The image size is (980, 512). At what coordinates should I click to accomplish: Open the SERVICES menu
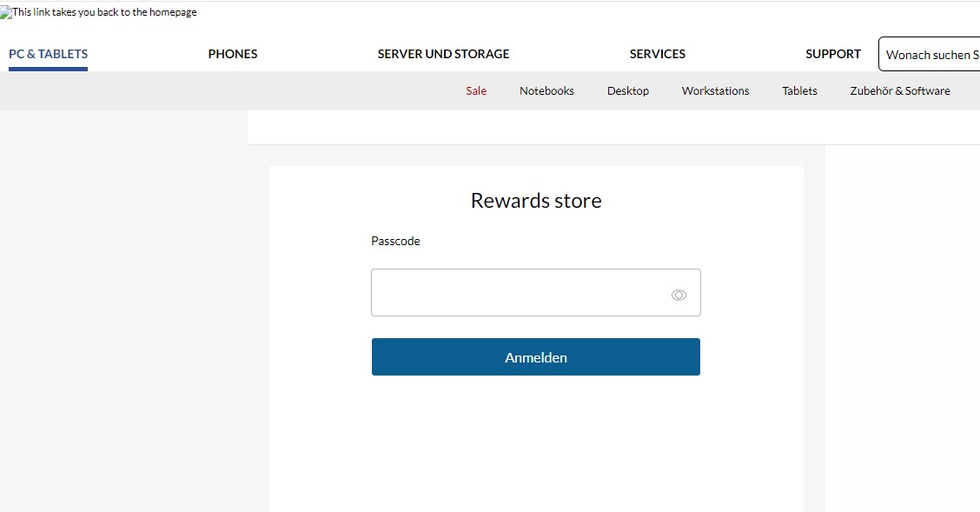tap(657, 53)
